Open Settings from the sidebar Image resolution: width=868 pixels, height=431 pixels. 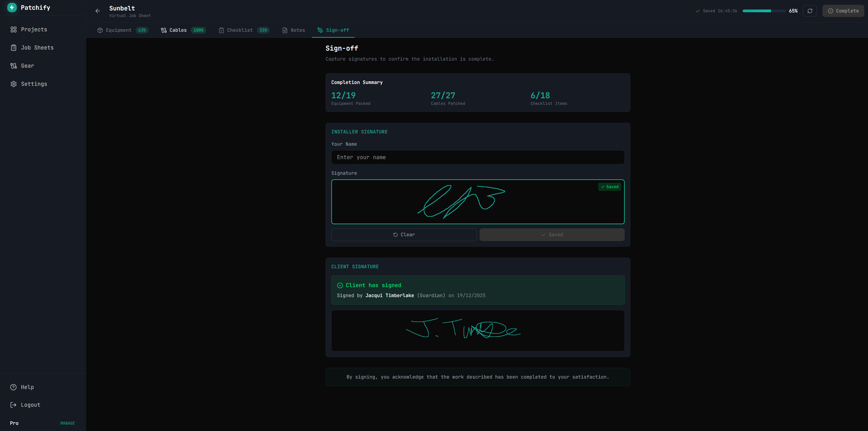[x=34, y=84]
